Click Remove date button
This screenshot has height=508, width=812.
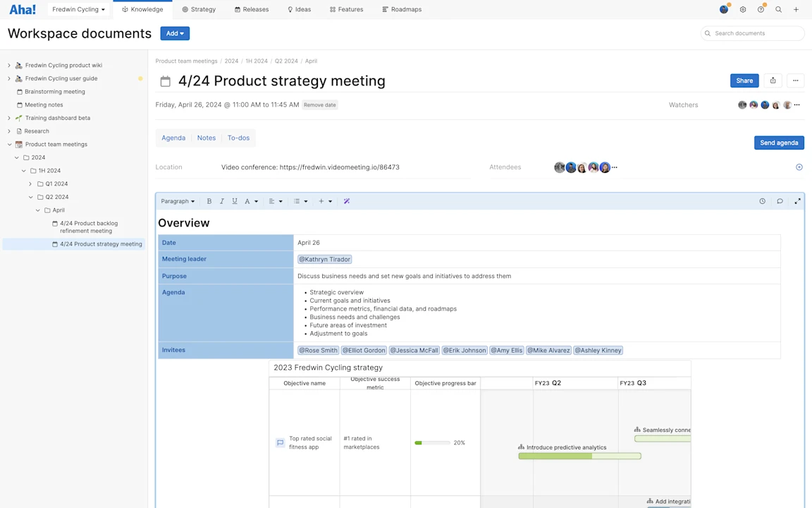pos(319,104)
